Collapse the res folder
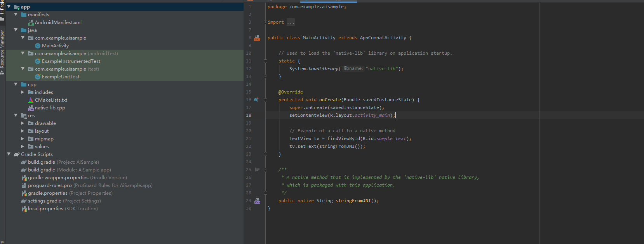Viewport: 644px width, 244px height. tap(16, 115)
